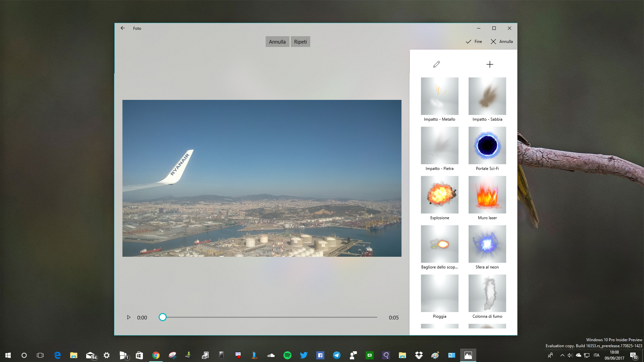644x362 pixels.
Task: Open the first File Explorer taskbar icon
Action: [74, 355]
